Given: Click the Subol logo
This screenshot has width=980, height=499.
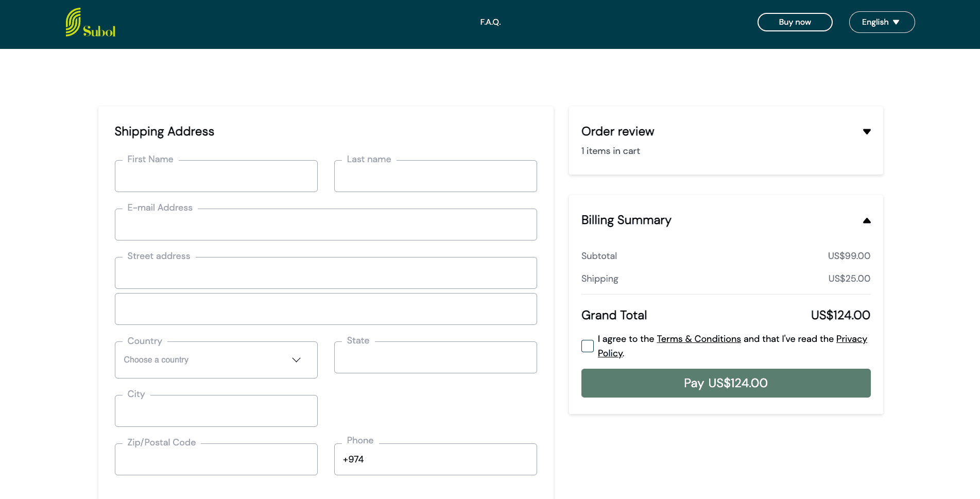Looking at the screenshot, I should [90, 22].
